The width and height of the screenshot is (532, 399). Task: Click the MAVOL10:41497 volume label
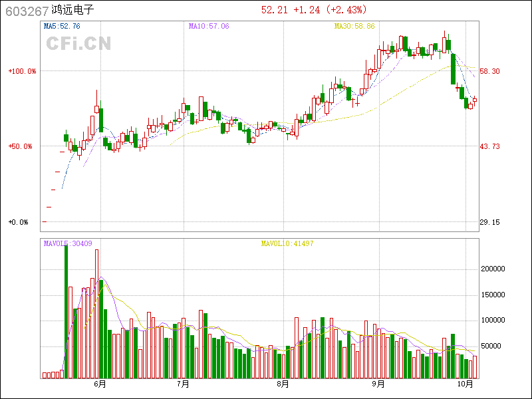pyautogui.click(x=287, y=244)
